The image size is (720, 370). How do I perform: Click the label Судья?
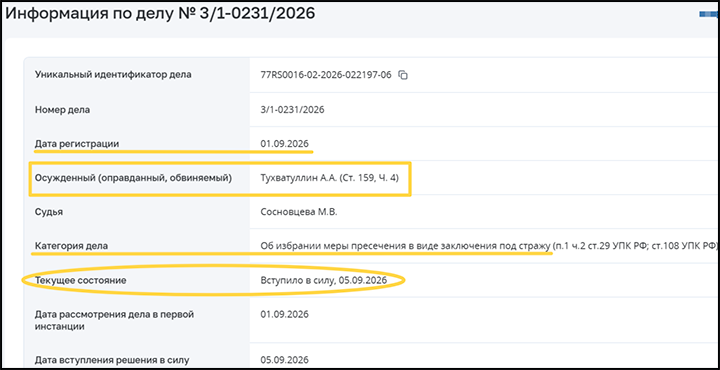click(49, 212)
